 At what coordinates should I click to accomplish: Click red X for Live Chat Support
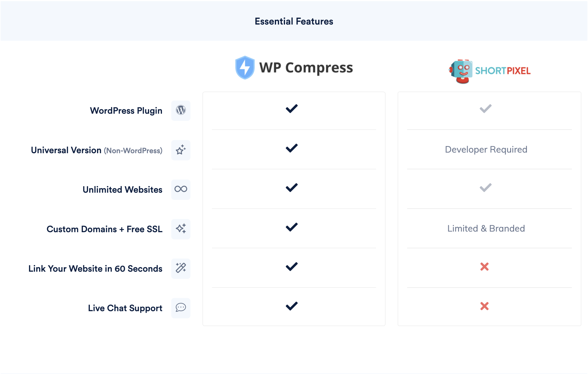(x=484, y=306)
